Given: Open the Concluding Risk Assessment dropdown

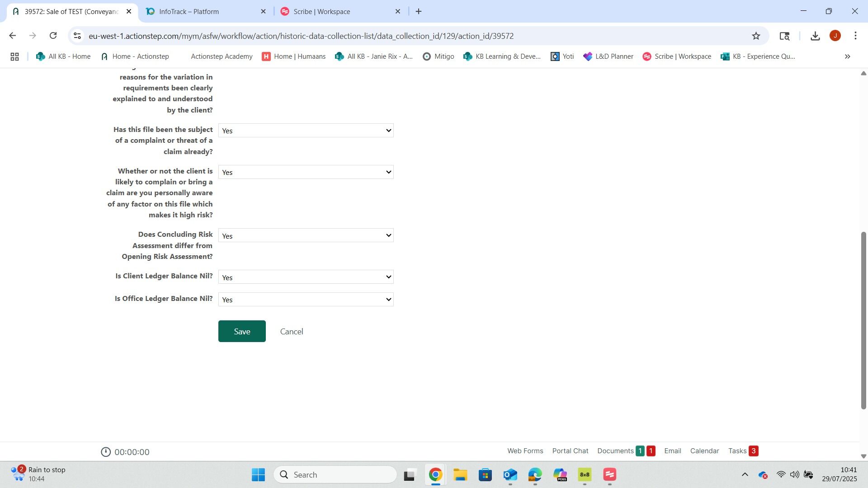Looking at the screenshot, I should pos(306,235).
